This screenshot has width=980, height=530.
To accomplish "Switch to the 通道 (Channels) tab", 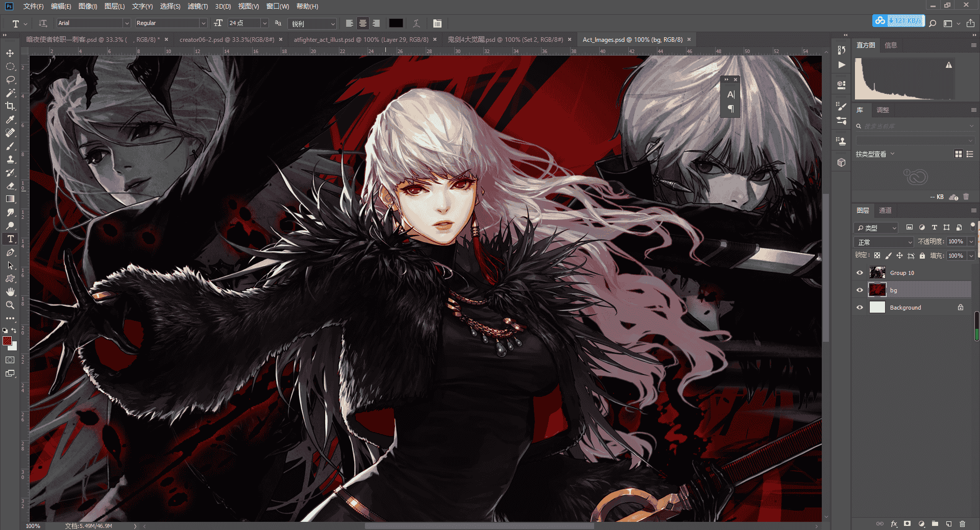I will 885,210.
